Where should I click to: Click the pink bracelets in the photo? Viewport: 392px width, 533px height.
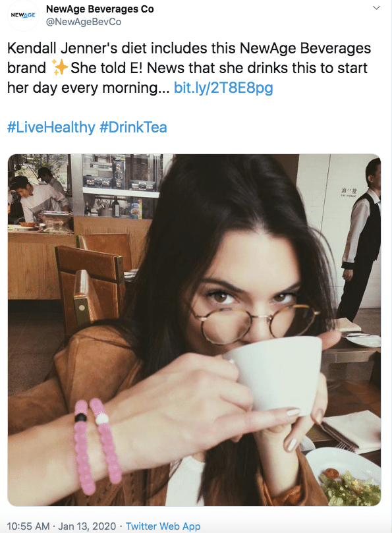(x=98, y=445)
